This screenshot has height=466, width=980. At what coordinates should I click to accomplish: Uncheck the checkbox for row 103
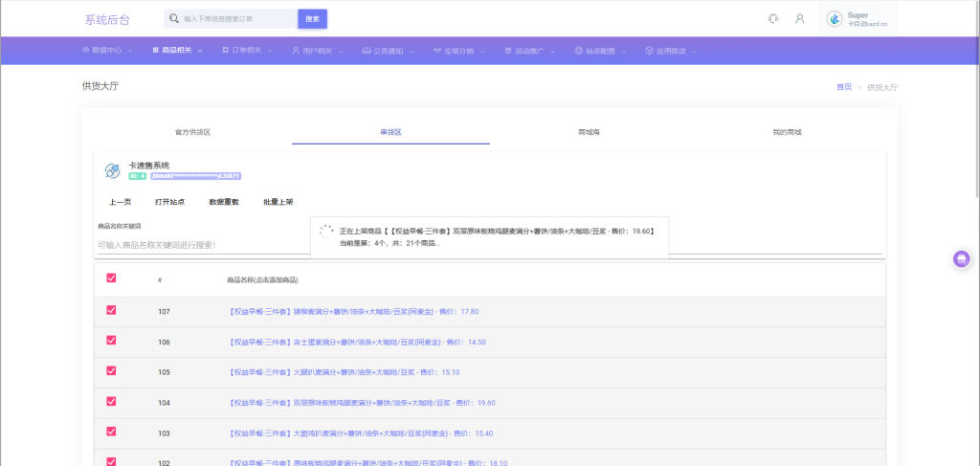111,432
